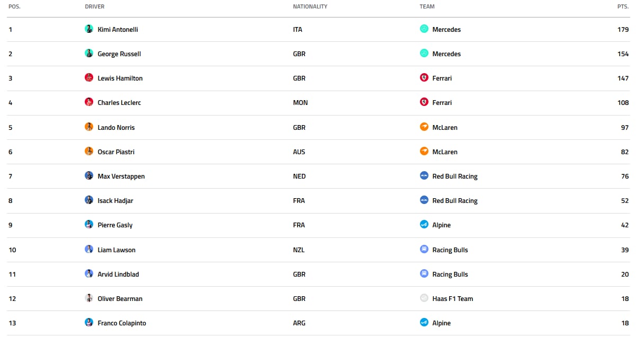Click the Haas F1 Team logo icon

click(424, 298)
